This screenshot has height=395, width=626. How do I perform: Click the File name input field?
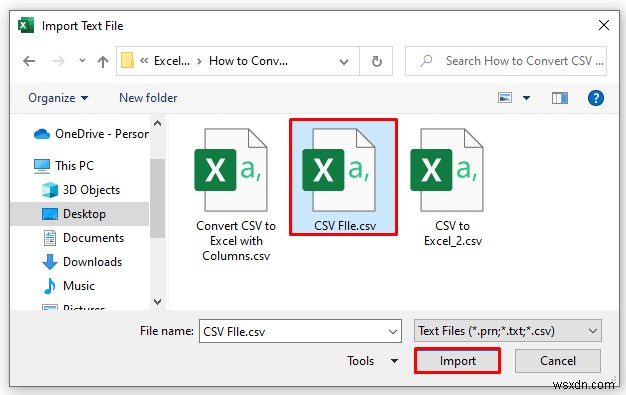coord(300,331)
